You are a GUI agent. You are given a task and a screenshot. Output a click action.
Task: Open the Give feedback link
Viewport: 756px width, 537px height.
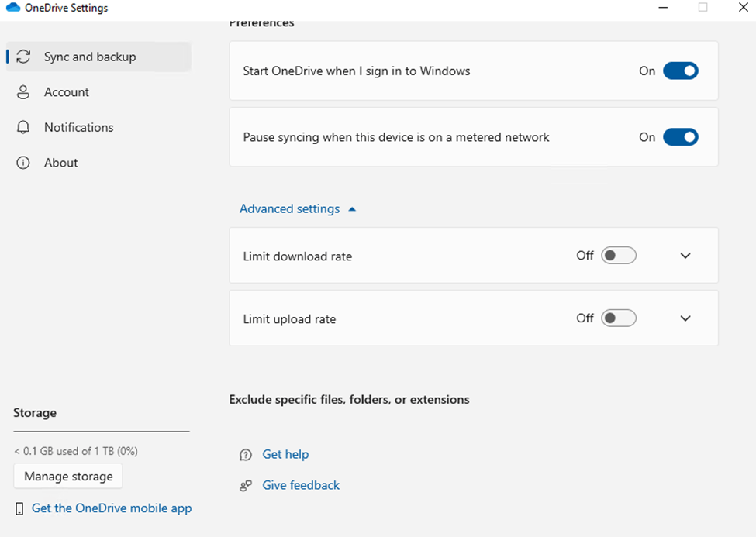point(301,485)
